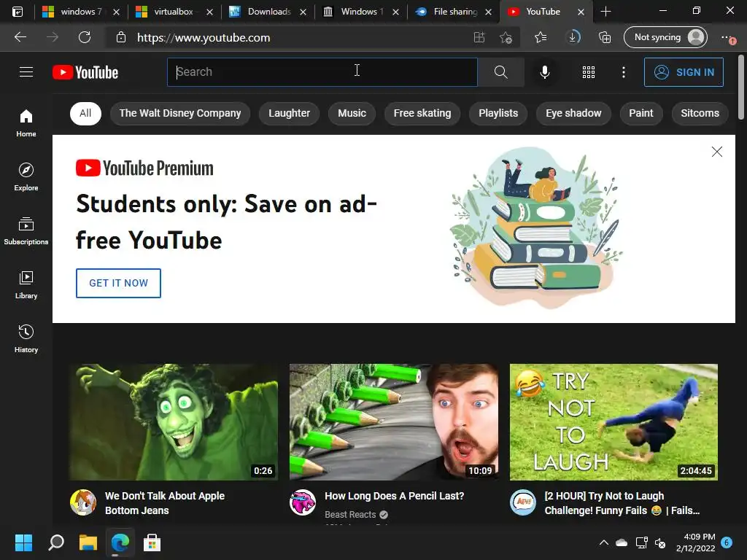Select the All filter chip
The height and width of the screenshot is (560, 747).
[85, 113]
